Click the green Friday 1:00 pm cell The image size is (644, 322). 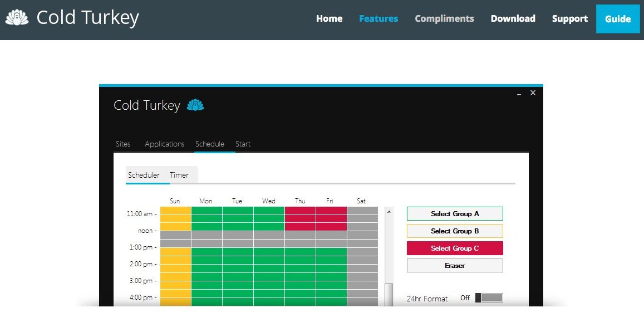pyautogui.click(x=331, y=252)
